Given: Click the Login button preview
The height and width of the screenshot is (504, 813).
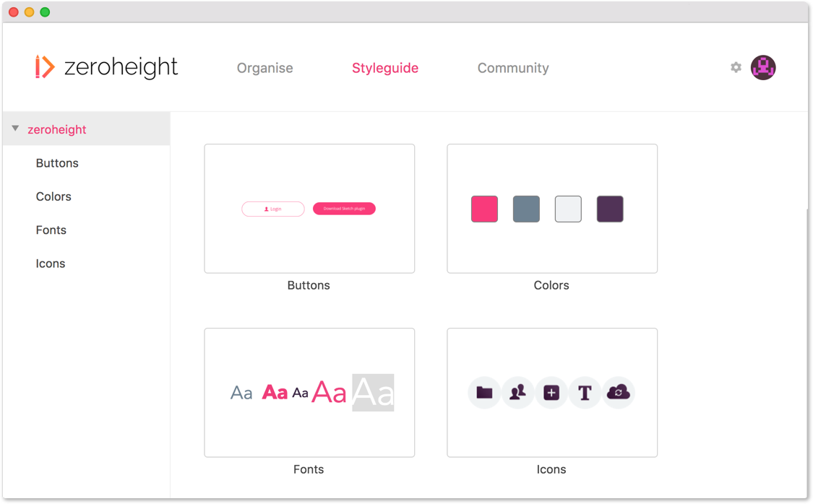Looking at the screenshot, I should pyautogui.click(x=272, y=209).
